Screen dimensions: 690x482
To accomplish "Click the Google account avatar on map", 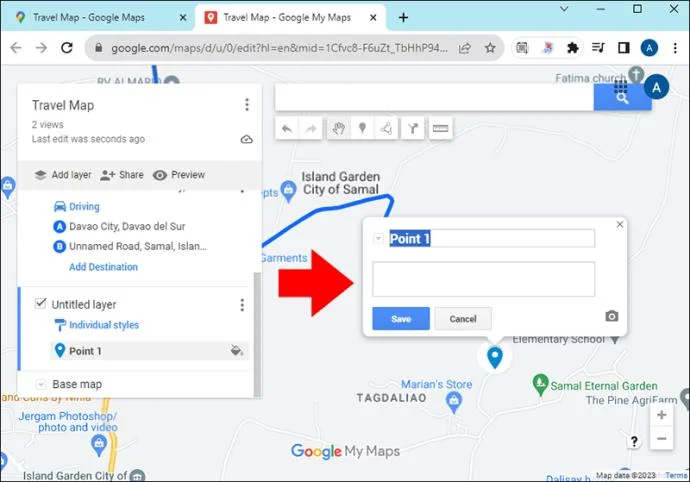I will click(656, 87).
